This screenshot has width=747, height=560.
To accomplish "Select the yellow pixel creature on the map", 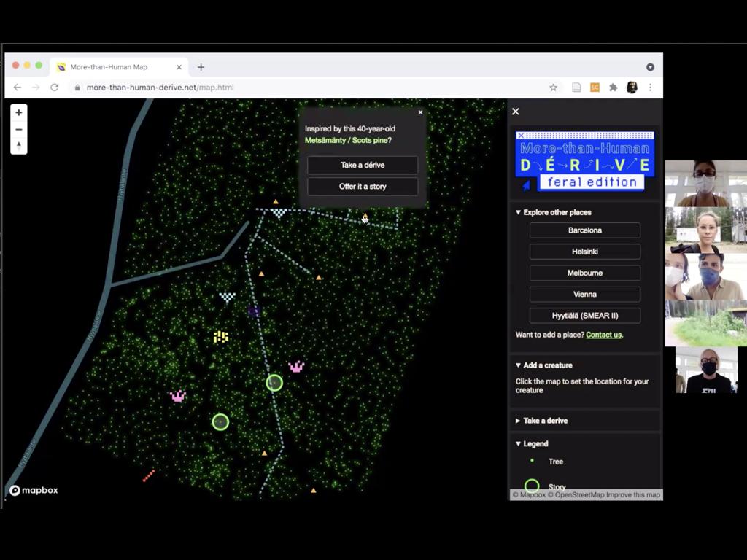I will click(x=220, y=337).
